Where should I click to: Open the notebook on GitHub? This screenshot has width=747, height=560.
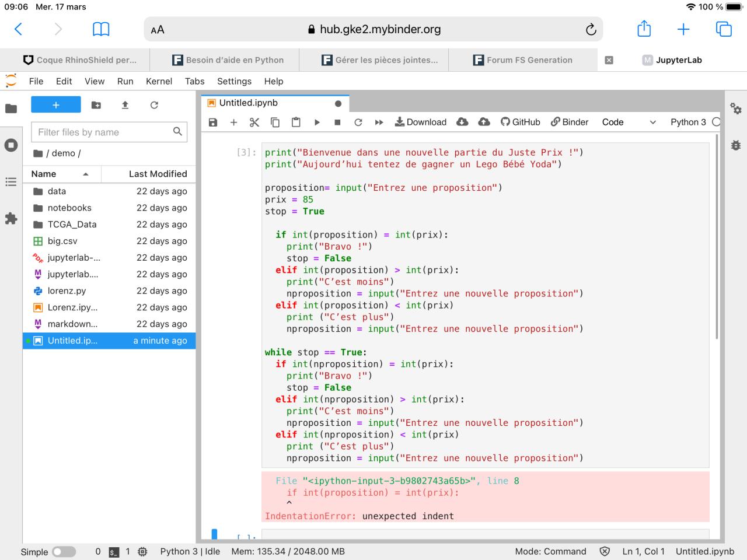pyautogui.click(x=521, y=122)
